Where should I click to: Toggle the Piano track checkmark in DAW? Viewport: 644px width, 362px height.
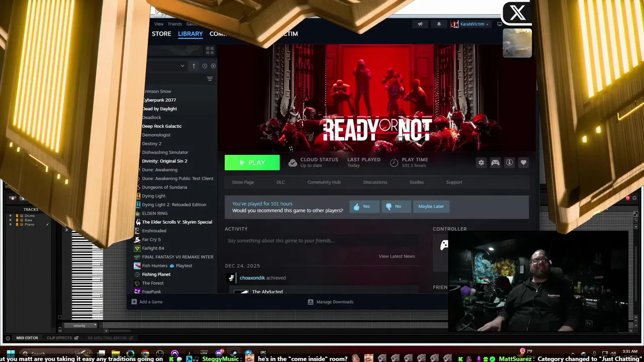click(x=47, y=224)
